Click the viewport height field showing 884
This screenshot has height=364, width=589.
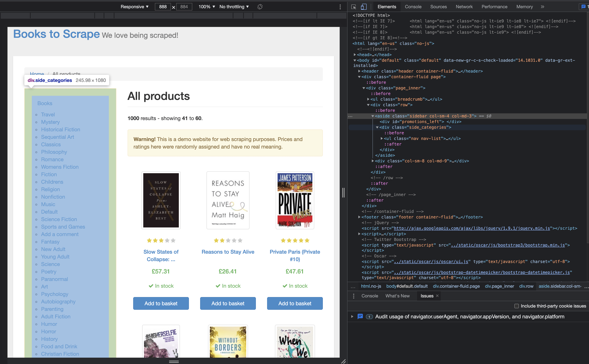tap(184, 7)
